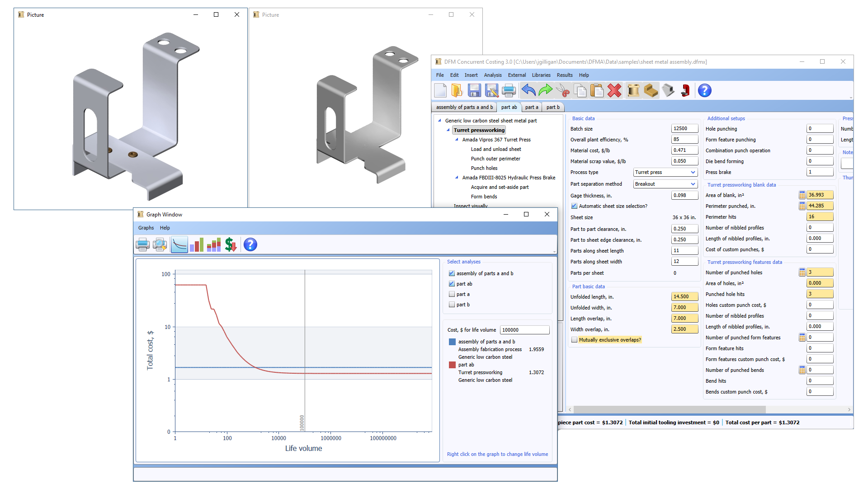
Task: Open calculator for Area of blank
Action: 802,195
